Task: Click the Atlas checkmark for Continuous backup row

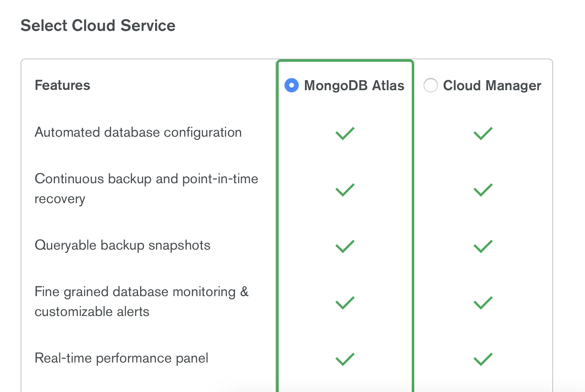Action: click(344, 190)
